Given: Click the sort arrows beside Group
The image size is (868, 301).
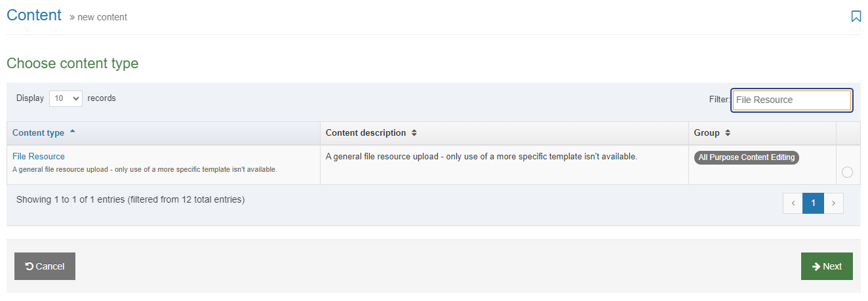Looking at the screenshot, I should coord(728,133).
